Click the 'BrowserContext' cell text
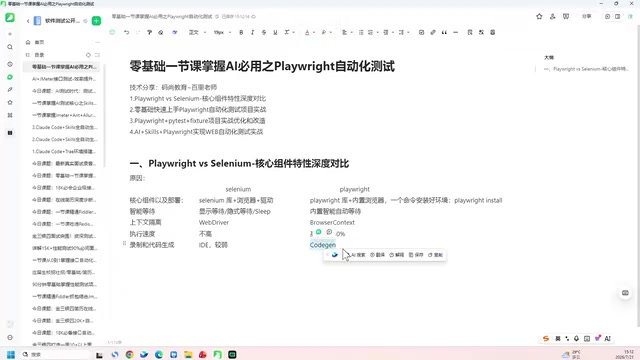Viewport: 640px width, 360px height. pyautogui.click(x=332, y=222)
